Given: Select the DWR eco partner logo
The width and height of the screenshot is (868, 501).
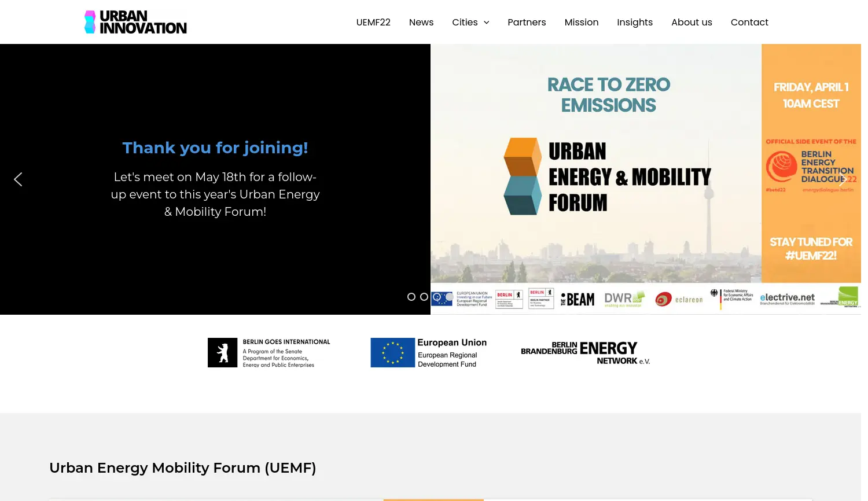Looking at the screenshot, I should [624, 299].
